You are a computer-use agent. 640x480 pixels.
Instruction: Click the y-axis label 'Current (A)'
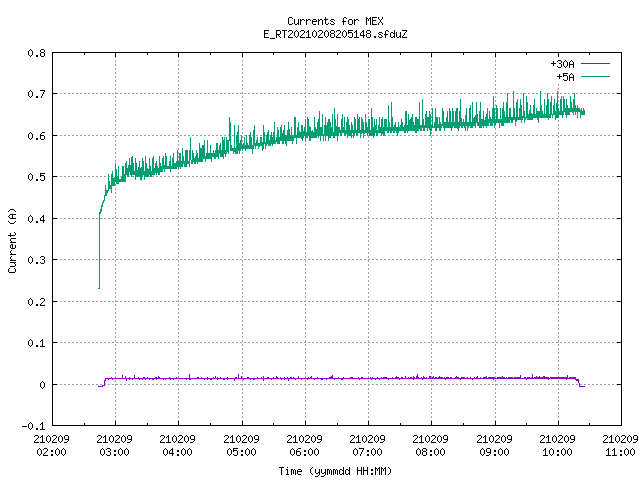point(13,240)
